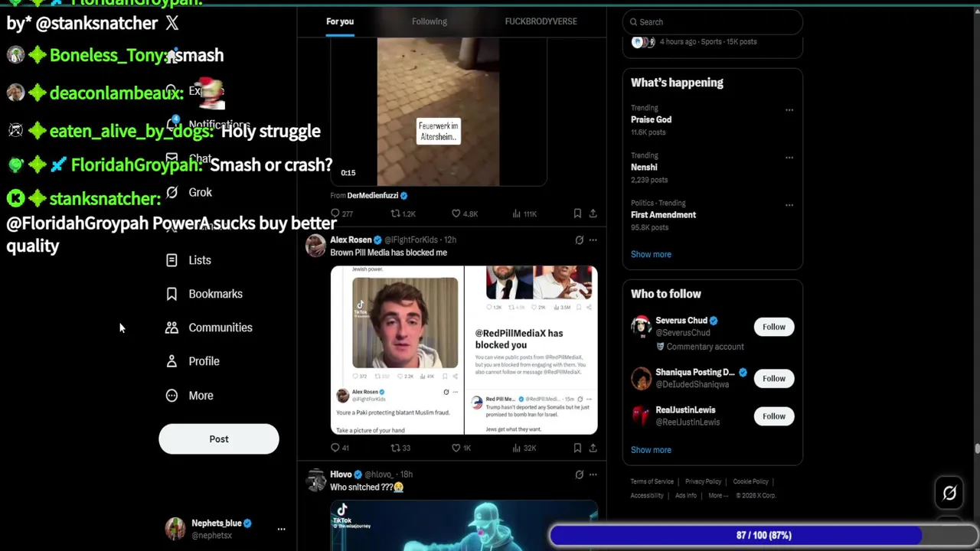Switch to the Following tab

(x=430, y=21)
